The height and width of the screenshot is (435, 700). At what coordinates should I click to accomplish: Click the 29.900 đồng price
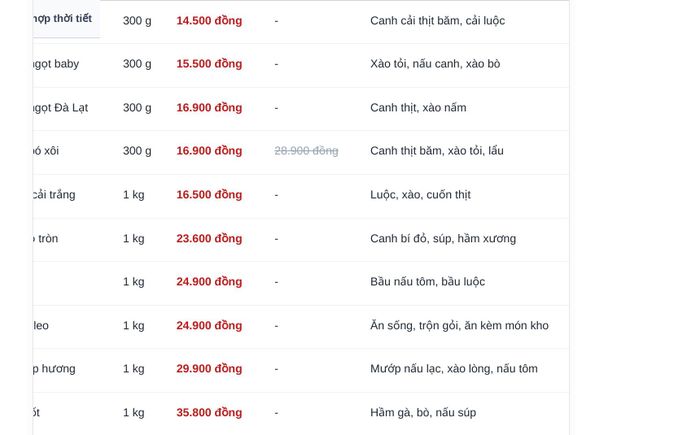[x=209, y=369]
